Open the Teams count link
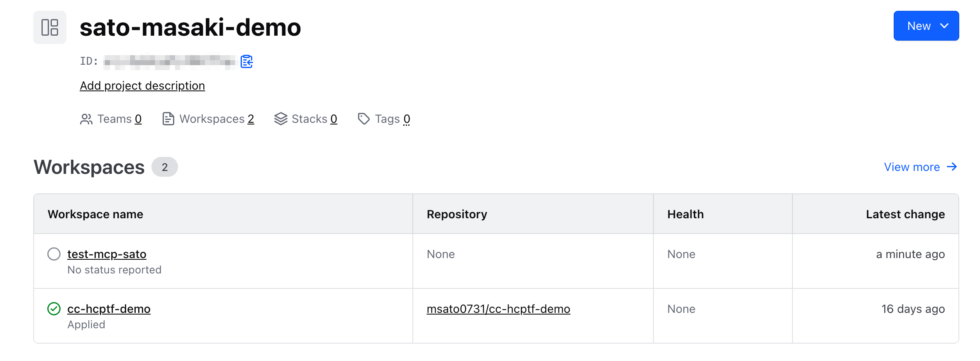The height and width of the screenshot is (361, 980). click(138, 119)
